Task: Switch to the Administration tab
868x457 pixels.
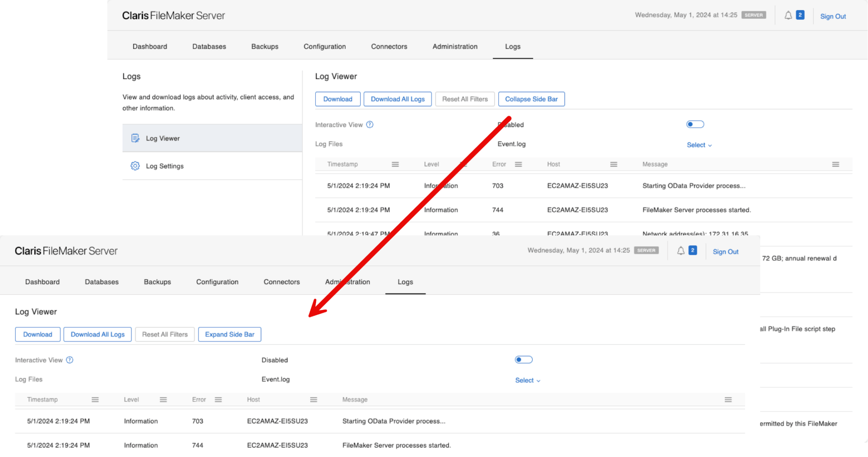Action: [x=455, y=47]
